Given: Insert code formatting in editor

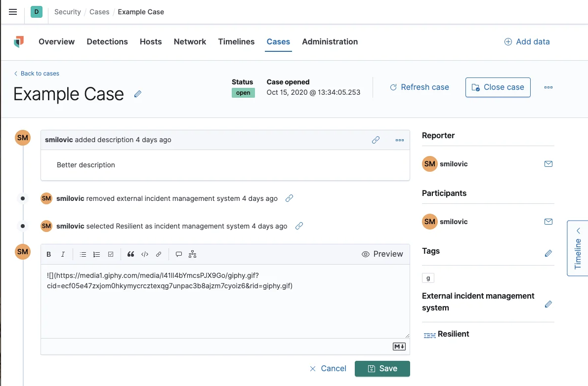Looking at the screenshot, I should (145, 254).
